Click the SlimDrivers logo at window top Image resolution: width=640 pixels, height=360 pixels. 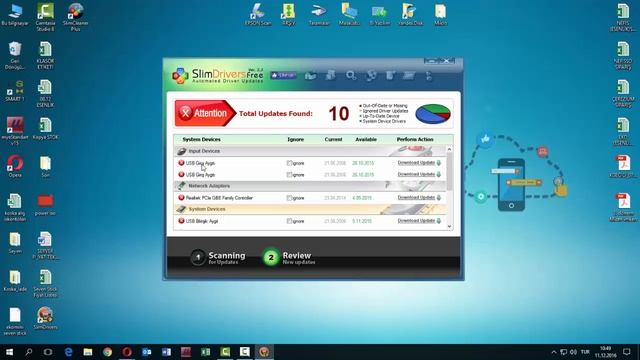(218, 76)
